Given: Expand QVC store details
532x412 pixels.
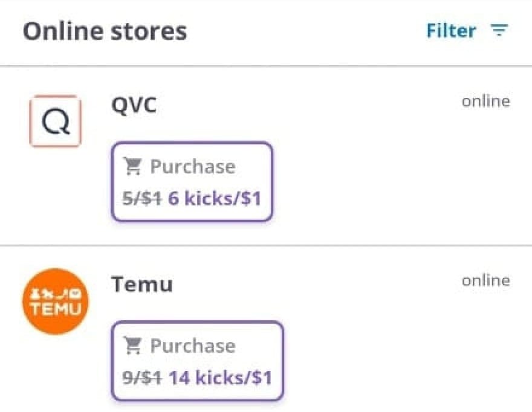Looking at the screenshot, I should click(134, 105).
